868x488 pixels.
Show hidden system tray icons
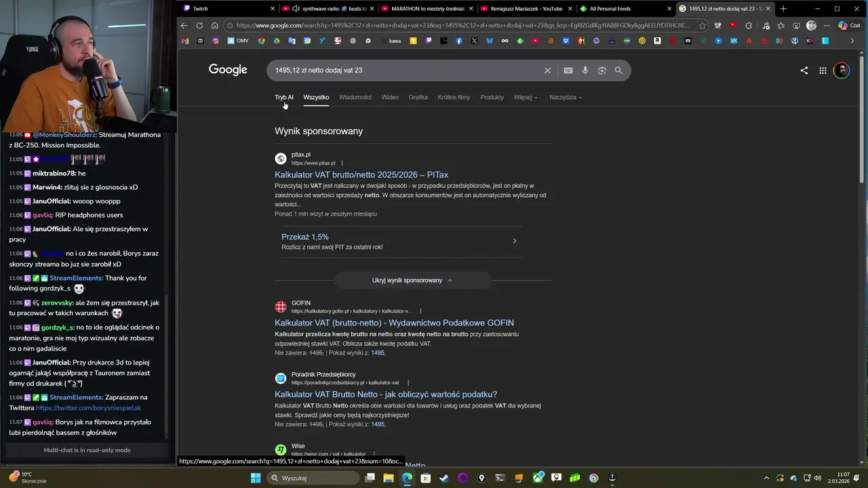point(767,478)
